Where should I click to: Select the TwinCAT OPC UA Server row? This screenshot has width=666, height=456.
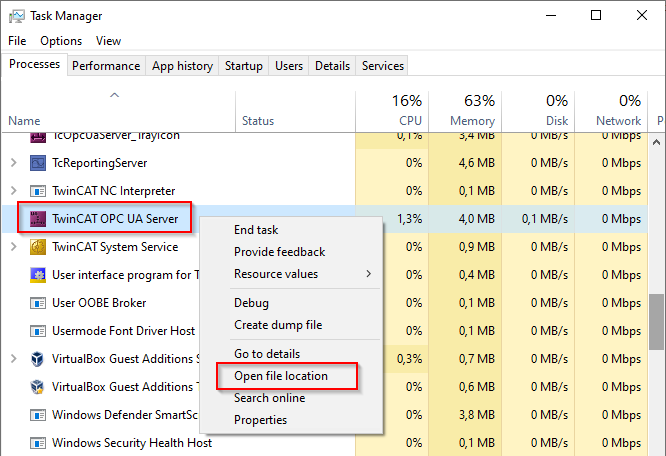tap(325, 219)
